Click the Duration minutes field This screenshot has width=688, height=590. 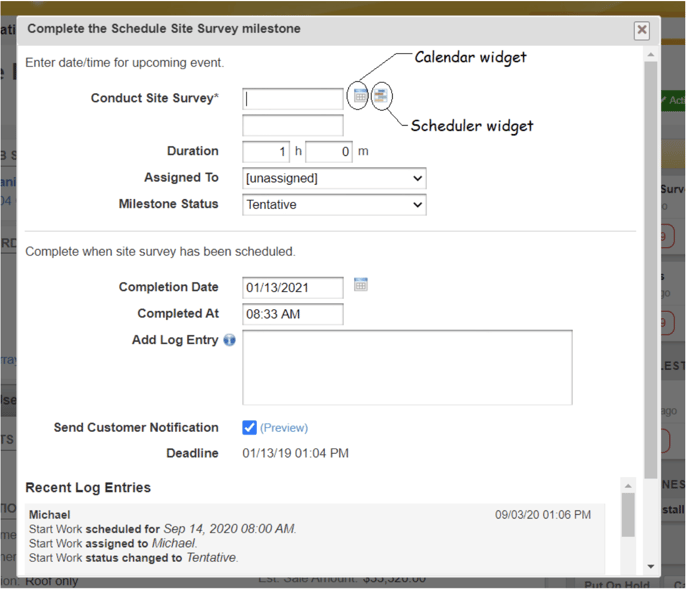tap(329, 152)
